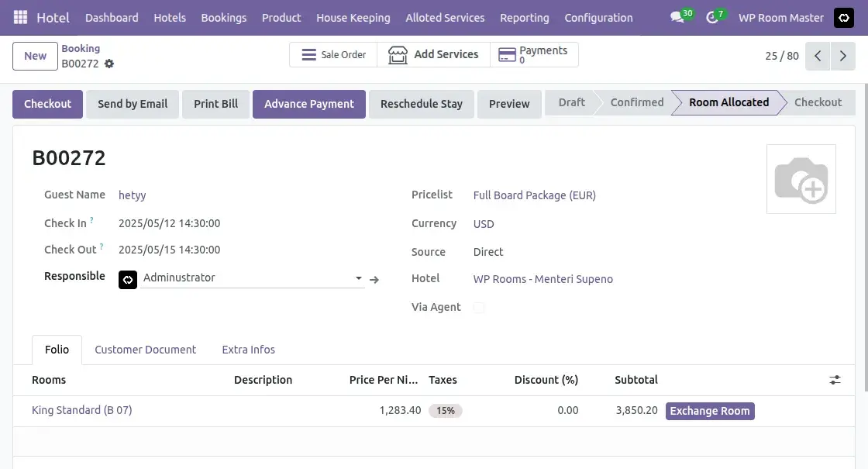Click the Exchange Room button
The width and height of the screenshot is (868, 469).
pyautogui.click(x=709, y=411)
